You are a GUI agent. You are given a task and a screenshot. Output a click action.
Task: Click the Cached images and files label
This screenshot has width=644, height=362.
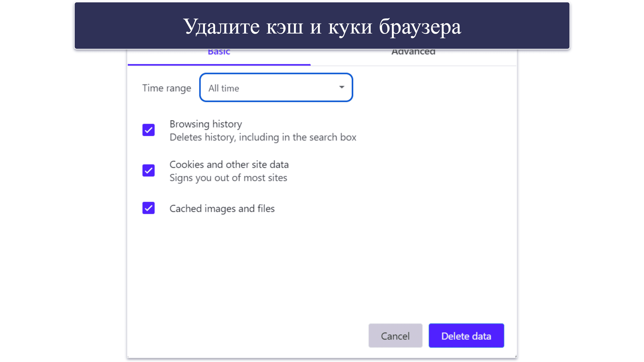point(222,209)
